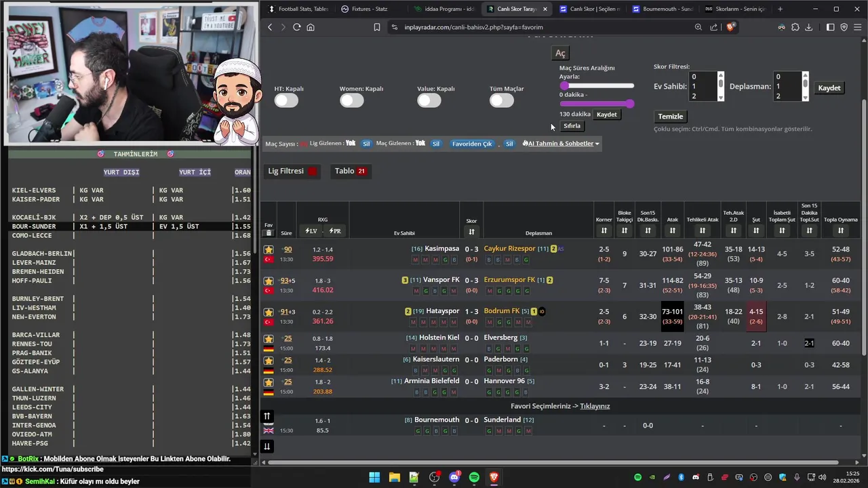Switch to Football Stats, Tables tab
The width and height of the screenshot is (868, 488).
pyautogui.click(x=298, y=9)
